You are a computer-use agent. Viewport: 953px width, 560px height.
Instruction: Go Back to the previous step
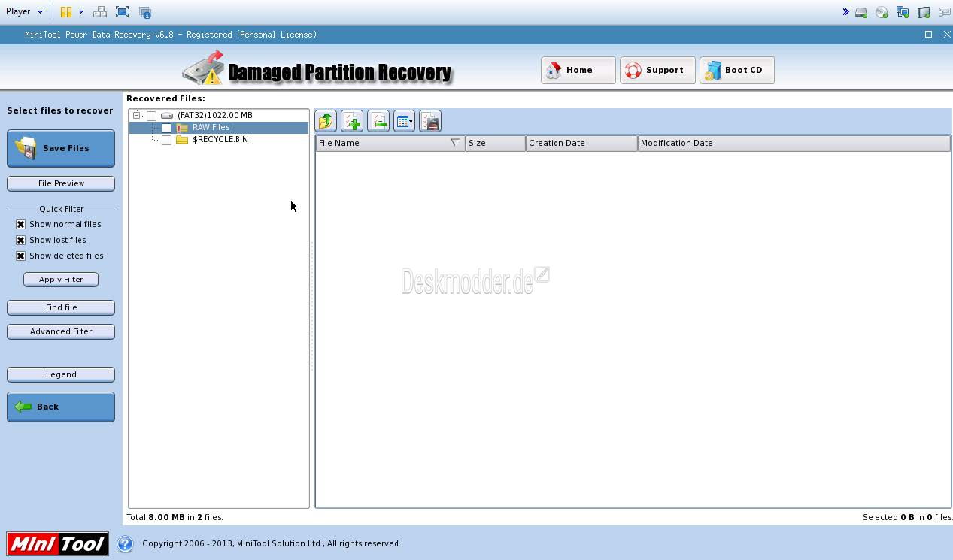point(61,407)
